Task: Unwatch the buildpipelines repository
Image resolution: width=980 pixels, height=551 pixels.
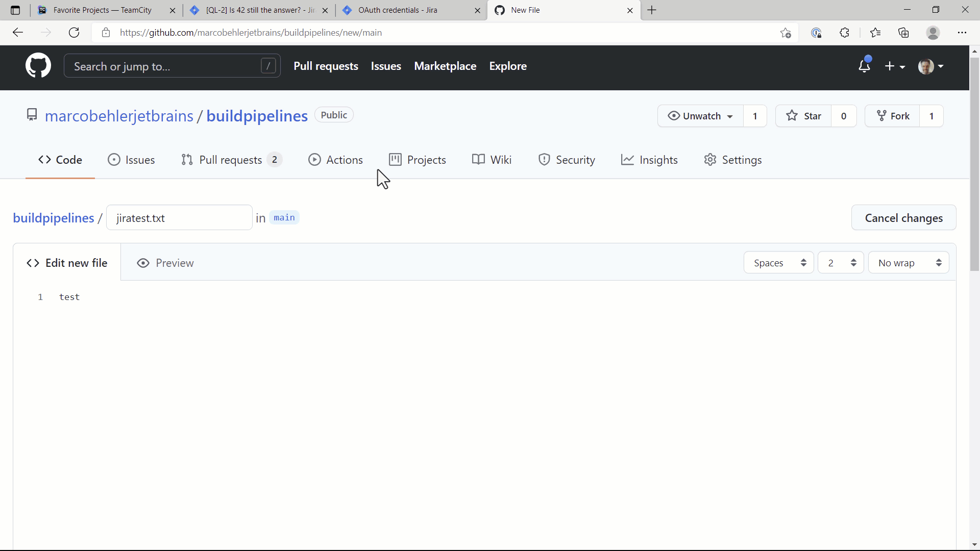Action: pos(700,116)
